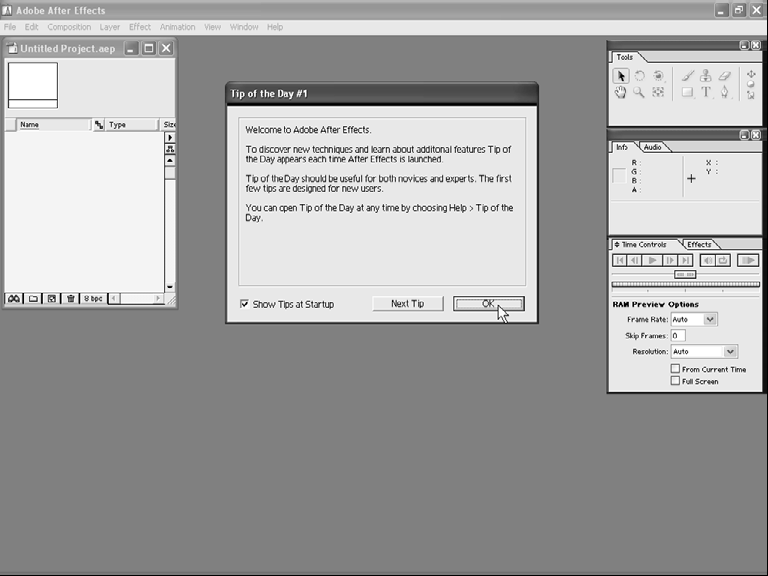Select the Eraser tool

click(725, 76)
